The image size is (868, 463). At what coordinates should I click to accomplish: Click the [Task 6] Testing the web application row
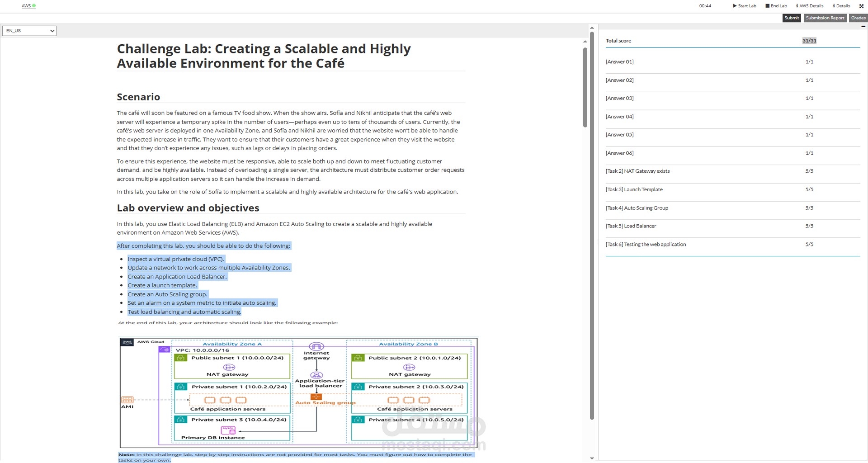pos(646,244)
